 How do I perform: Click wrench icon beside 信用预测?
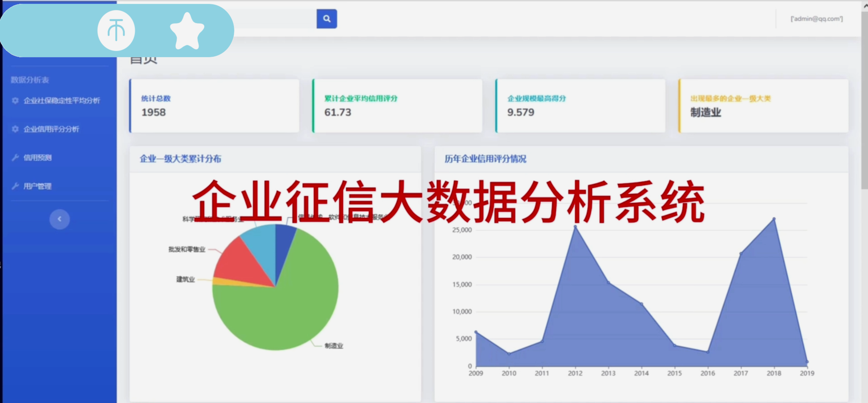click(x=15, y=157)
